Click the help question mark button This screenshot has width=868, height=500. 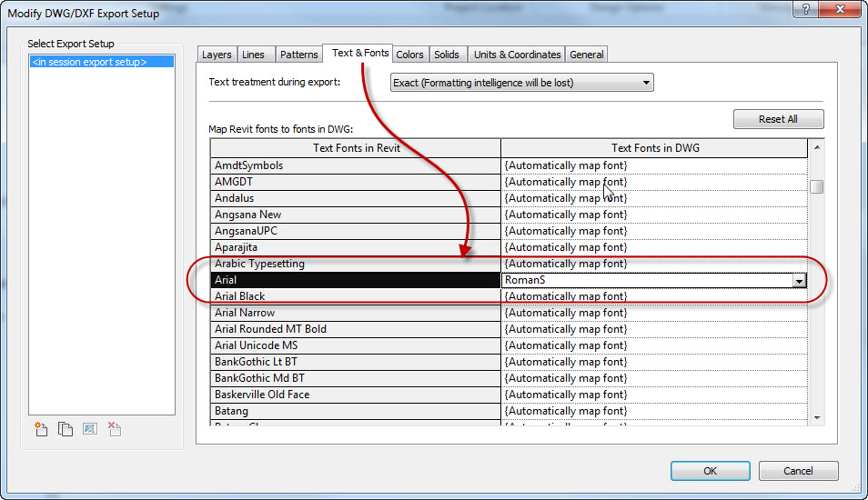[x=806, y=9]
